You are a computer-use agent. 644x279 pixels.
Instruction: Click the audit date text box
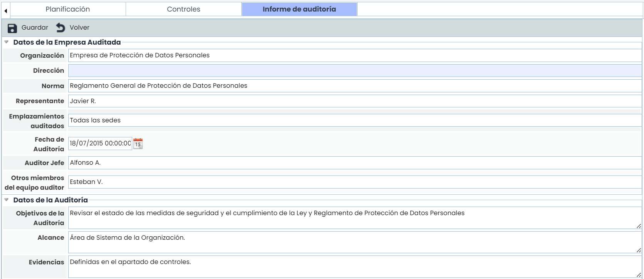(x=100, y=144)
